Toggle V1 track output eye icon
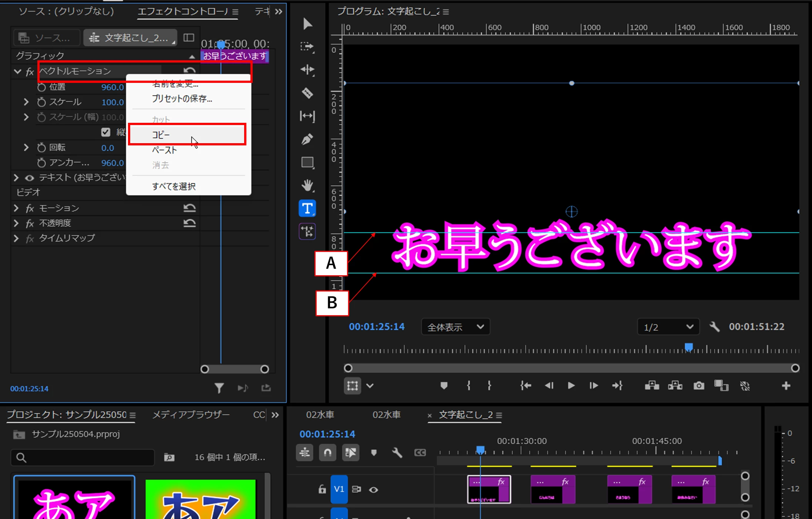Viewport: 812px width, 519px height. click(x=374, y=489)
